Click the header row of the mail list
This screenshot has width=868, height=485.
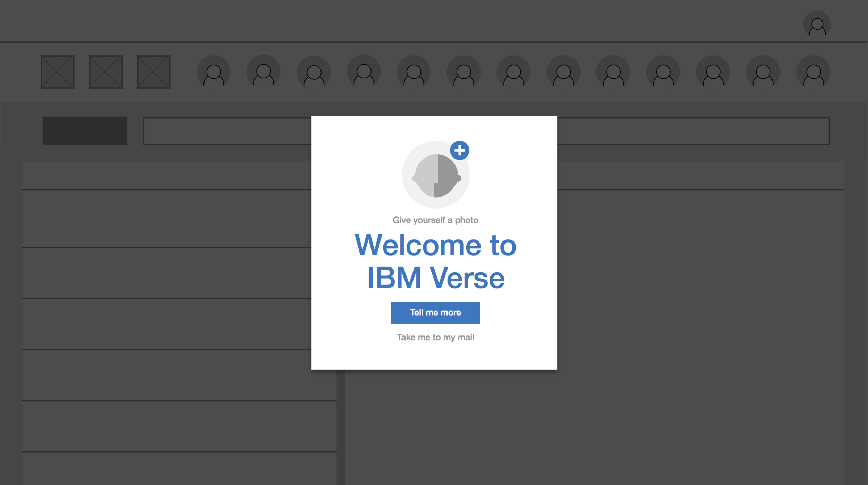[x=166, y=175]
